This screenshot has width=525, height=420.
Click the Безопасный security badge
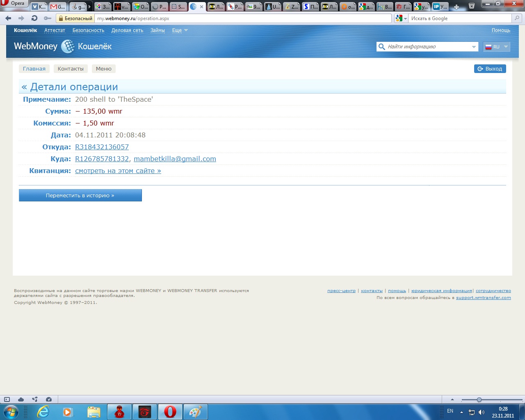pyautogui.click(x=75, y=18)
